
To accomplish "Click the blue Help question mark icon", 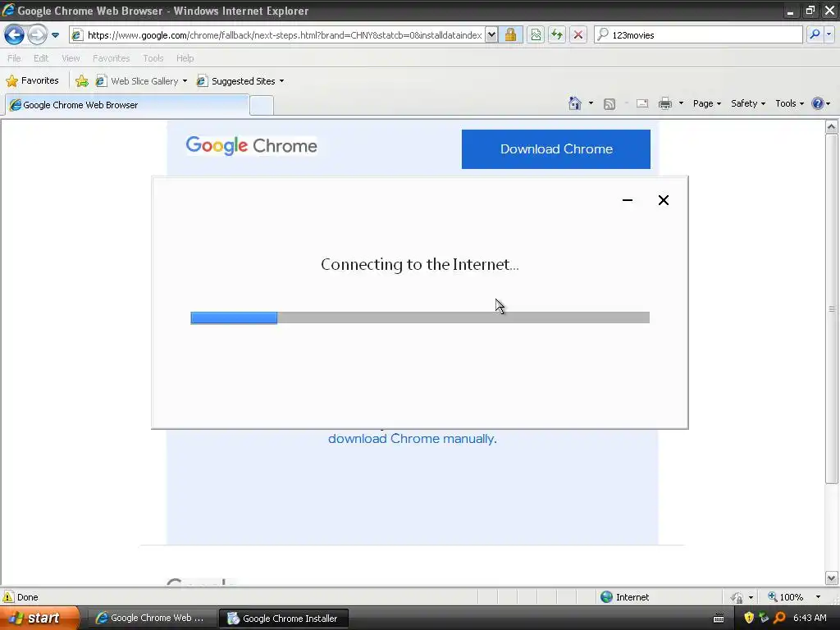I will pyautogui.click(x=818, y=103).
